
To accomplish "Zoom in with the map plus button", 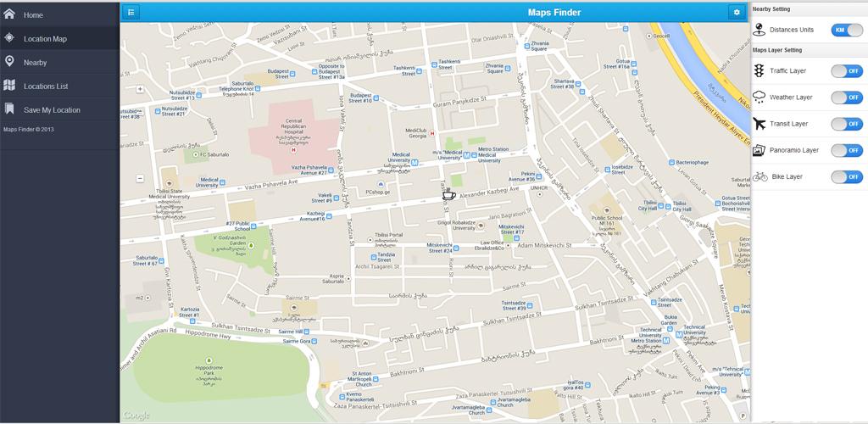I will tap(140, 89).
